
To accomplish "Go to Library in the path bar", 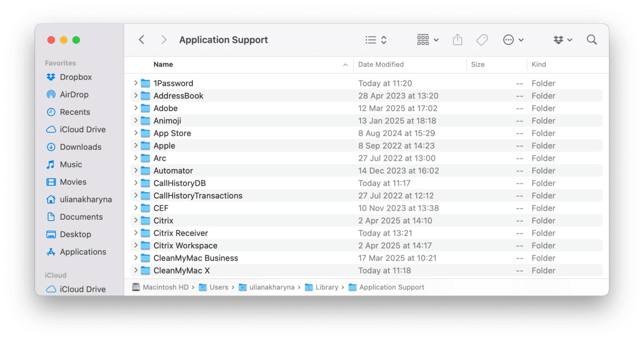I will (x=321, y=287).
